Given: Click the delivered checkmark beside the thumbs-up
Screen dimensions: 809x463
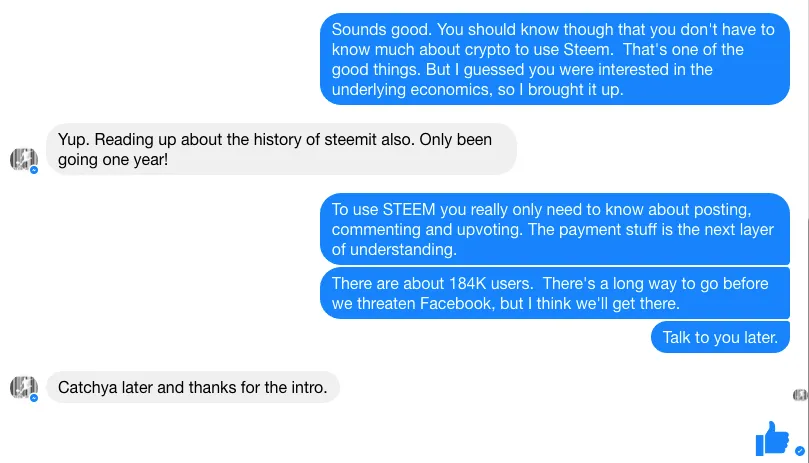Looking at the screenshot, I should click(800, 451).
